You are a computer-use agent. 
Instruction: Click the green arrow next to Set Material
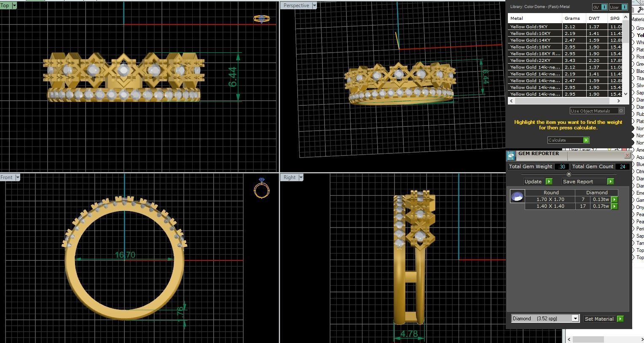(620, 319)
